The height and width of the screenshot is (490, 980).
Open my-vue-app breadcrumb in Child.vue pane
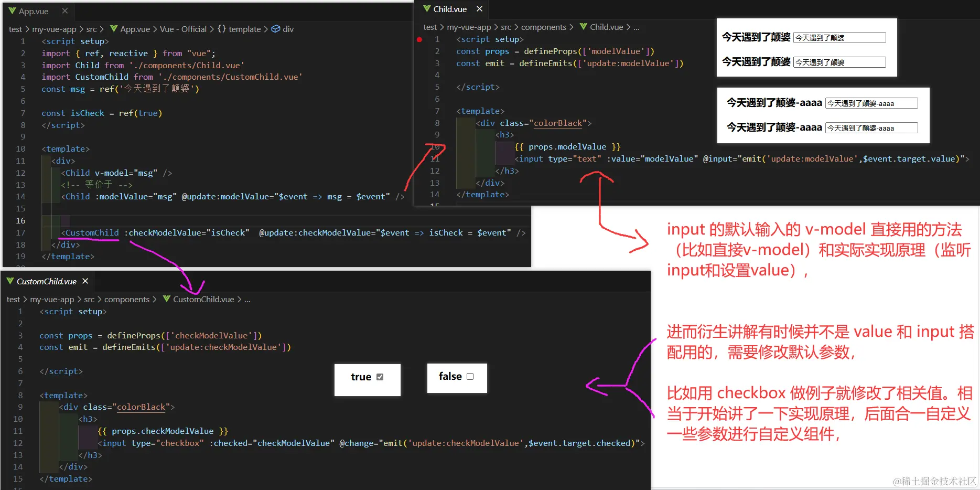coord(469,27)
